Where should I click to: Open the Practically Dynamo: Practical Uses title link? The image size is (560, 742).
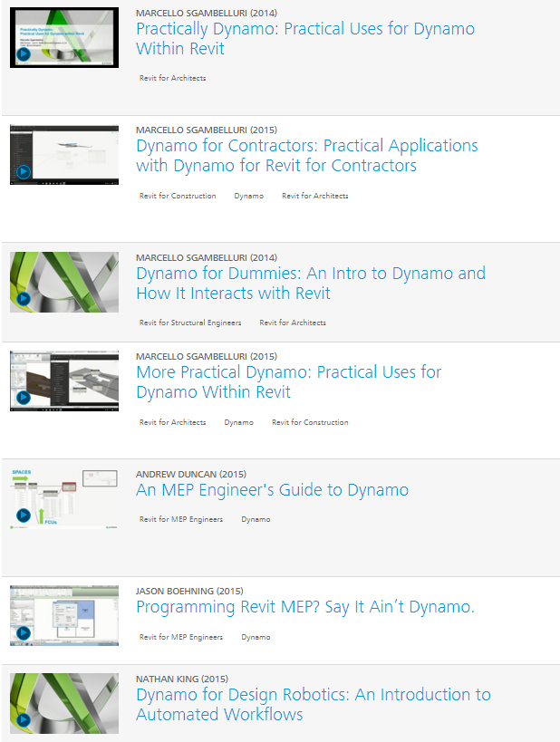tap(305, 38)
